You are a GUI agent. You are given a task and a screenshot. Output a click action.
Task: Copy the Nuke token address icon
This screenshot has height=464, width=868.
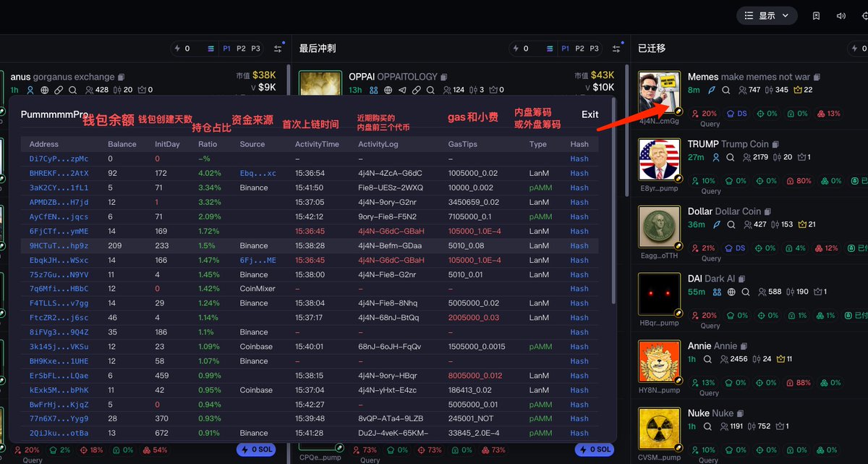coord(741,413)
